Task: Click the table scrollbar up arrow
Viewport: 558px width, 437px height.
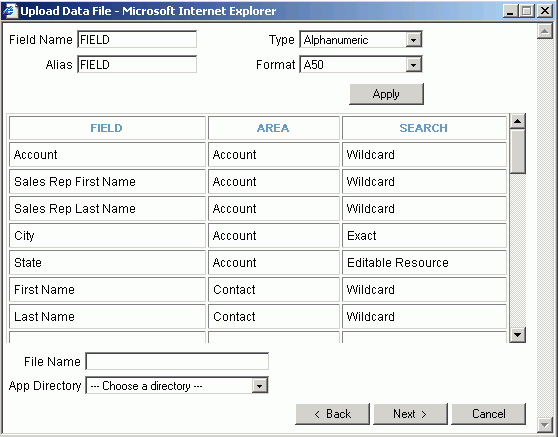Action: click(x=517, y=121)
